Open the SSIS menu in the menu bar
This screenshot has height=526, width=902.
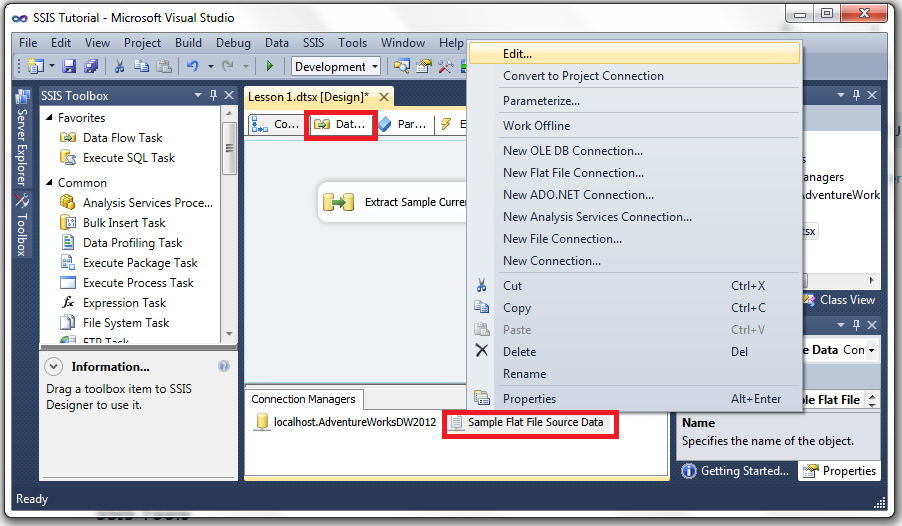[x=314, y=43]
